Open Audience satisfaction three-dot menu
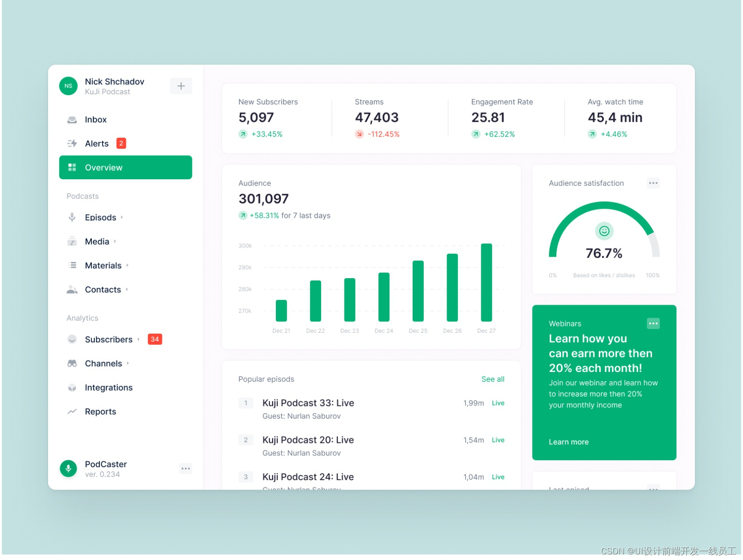The image size is (743, 560). [653, 183]
